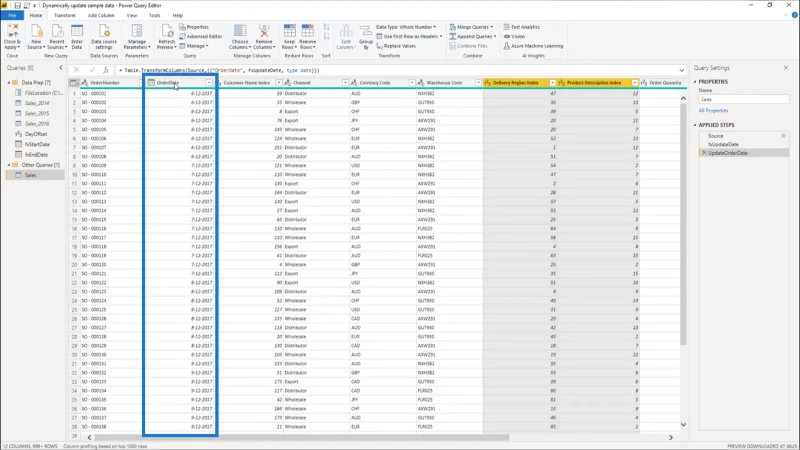This screenshot has height=450, width=800.
Task: Click the vertical scrollbar down arrow
Action: [x=683, y=424]
